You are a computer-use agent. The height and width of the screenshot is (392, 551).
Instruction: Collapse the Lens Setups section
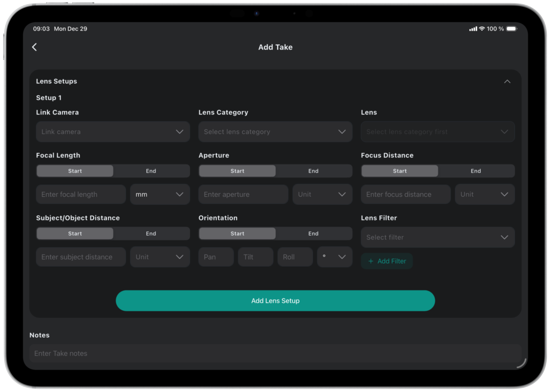click(x=507, y=82)
